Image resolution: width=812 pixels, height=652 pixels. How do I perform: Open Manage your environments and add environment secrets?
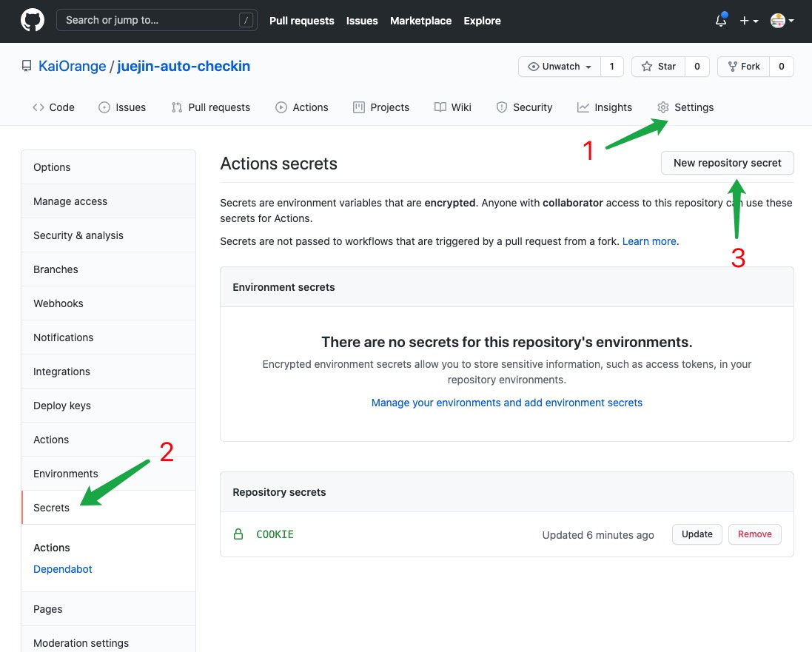click(506, 403)
